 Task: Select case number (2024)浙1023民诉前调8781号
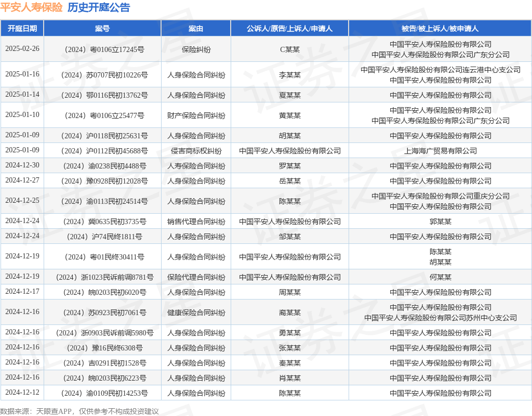104,278
